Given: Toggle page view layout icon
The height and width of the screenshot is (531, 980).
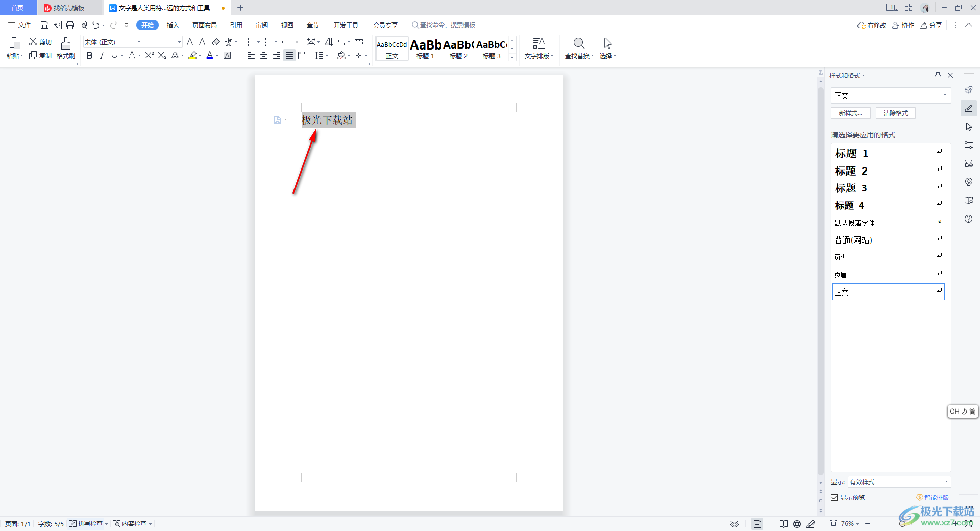Looking at the screenshot, I should click(757, 524).
